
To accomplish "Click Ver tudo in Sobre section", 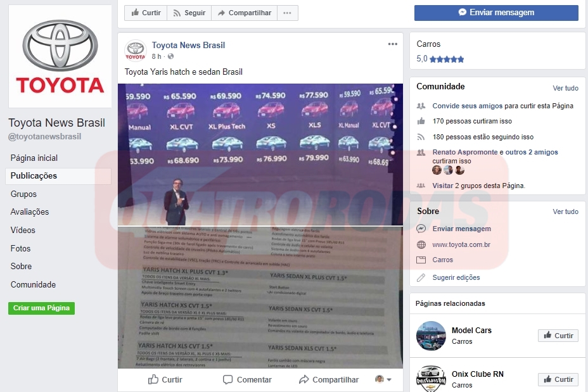I will click(565, 212).
